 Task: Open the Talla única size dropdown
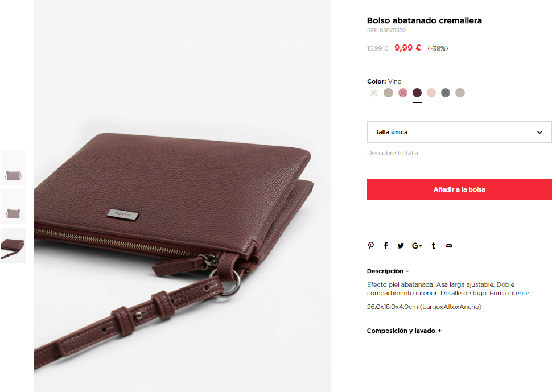pyautogui.click(x=459, y=132)
